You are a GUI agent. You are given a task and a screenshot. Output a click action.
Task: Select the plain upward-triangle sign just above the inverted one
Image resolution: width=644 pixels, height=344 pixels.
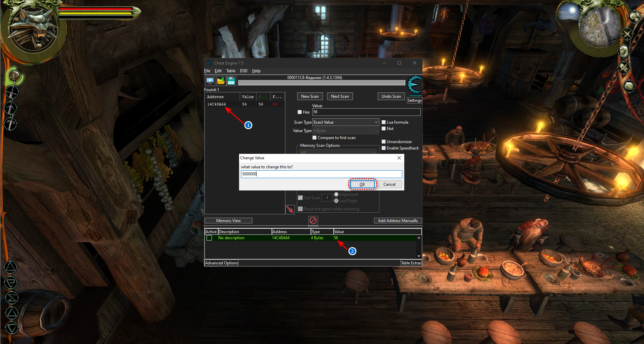(11, 313)
